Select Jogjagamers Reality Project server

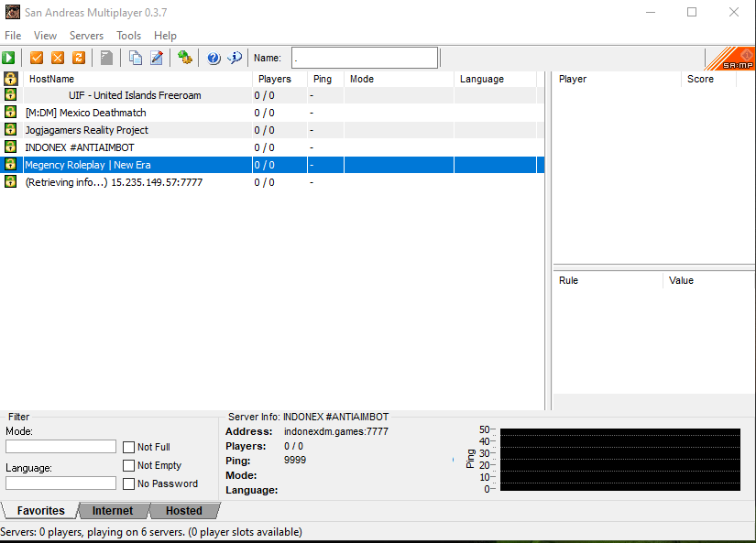(x=272, y=130)
